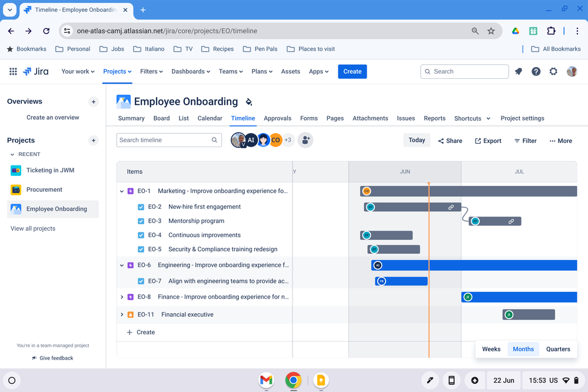The image size is (588, 392).
Task: Open the timeline Filter button
Action: coord(525,141)
